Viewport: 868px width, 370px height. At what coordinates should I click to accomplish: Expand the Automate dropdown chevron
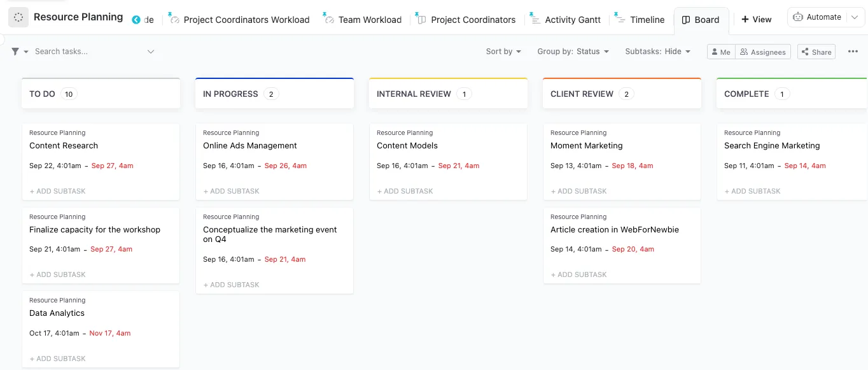coord(855,17)
